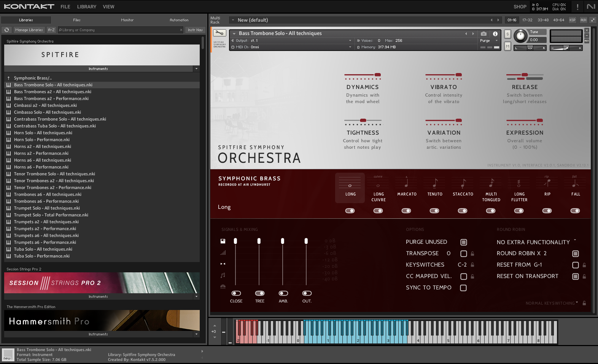Viewport: 598px width, 364px height.
Task: Open the Purge dropdown menu
Action: pos(488,41)
